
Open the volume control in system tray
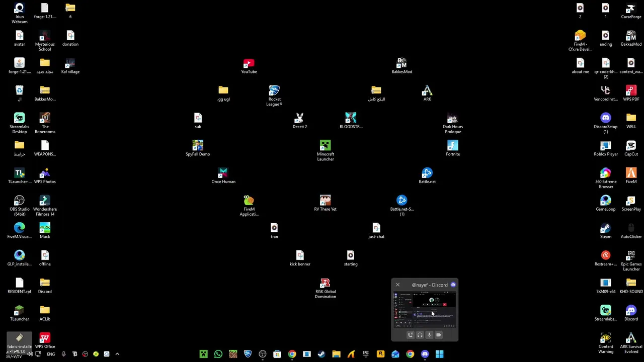point(30,354)
